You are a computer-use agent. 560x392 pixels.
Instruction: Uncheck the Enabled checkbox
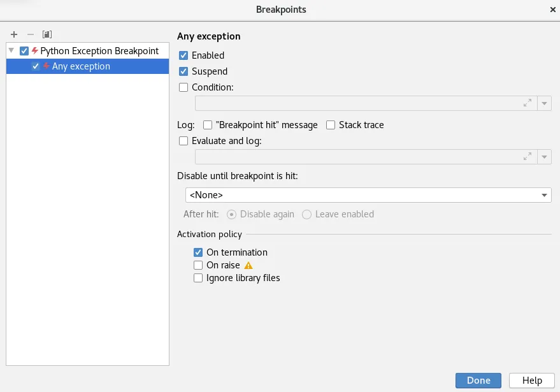pos(183,55)
